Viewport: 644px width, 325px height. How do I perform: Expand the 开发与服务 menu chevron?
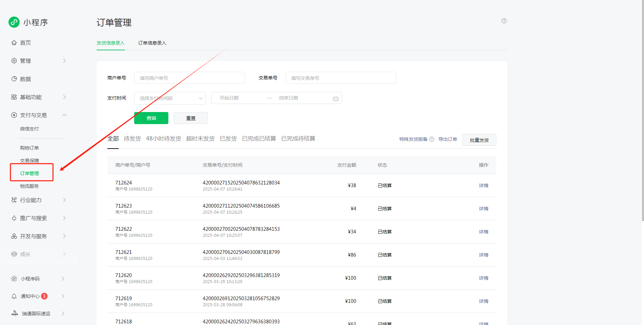click(64, 236)
